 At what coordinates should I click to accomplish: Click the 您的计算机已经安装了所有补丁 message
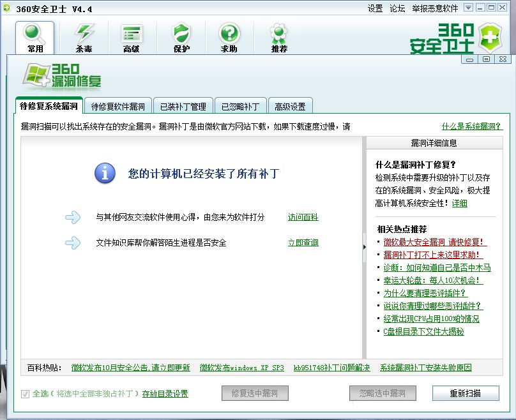[x=204, y=174]
